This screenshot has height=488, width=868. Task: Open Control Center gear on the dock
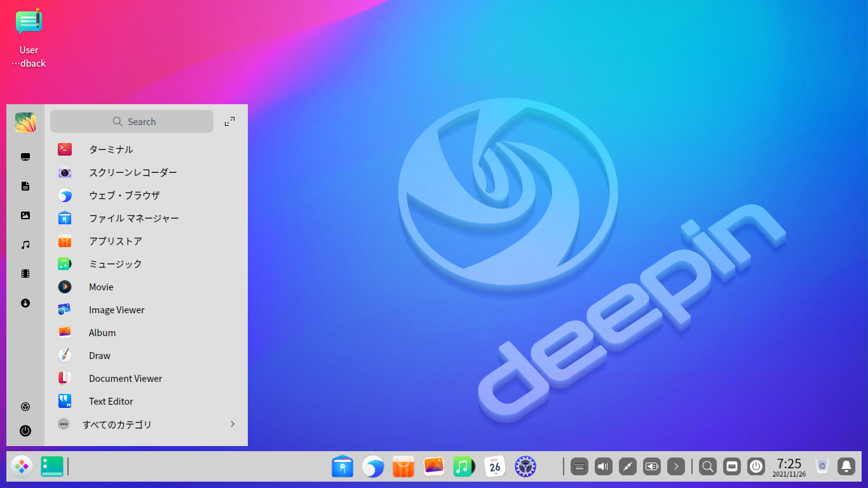coord(526,466)
